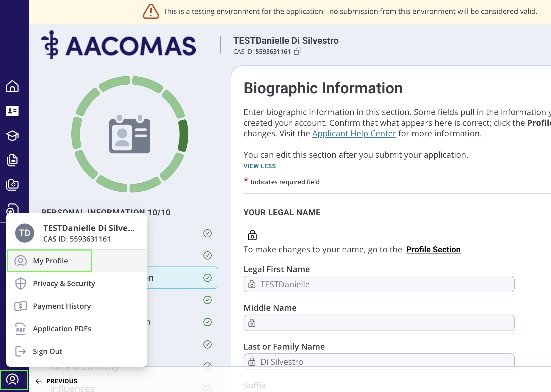Image resolution: width=551 pixels, height=392 pixels.
Task: Select My Profile from account menu
Action: [x=50, y=261]
